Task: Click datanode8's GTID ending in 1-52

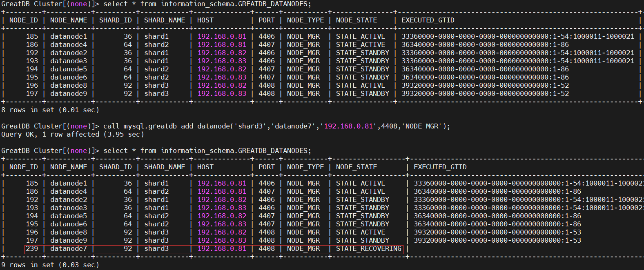Action: click(485, 85)
